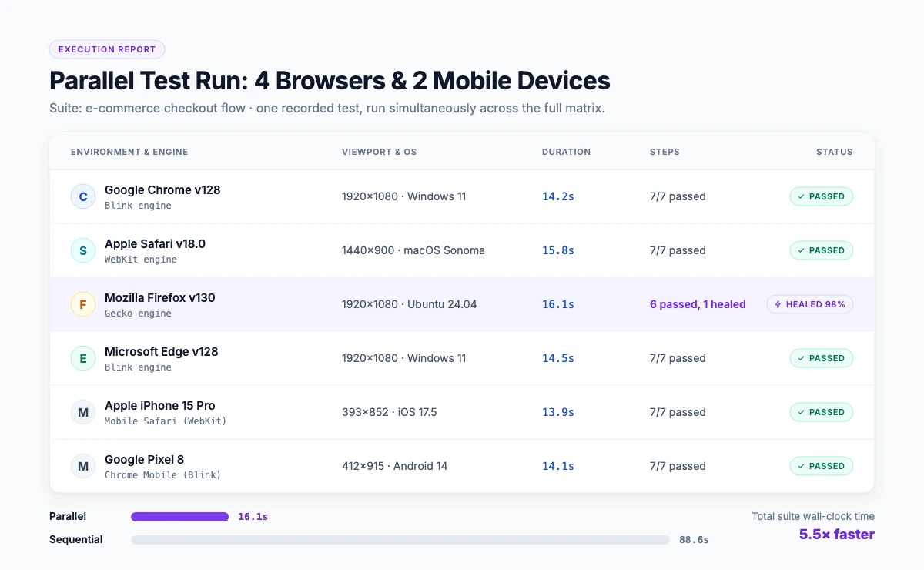Click the Sequential bar label

click(76, 539)
